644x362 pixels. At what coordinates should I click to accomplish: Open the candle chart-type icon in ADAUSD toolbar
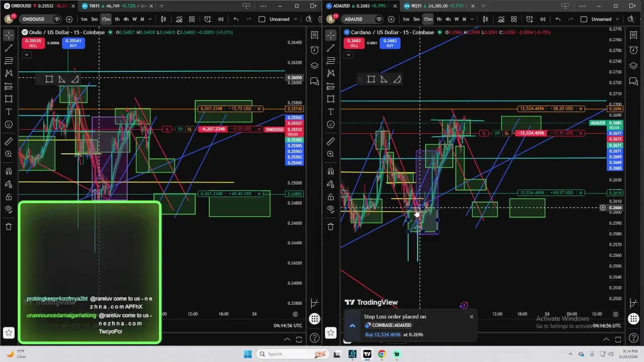[486, 19]
